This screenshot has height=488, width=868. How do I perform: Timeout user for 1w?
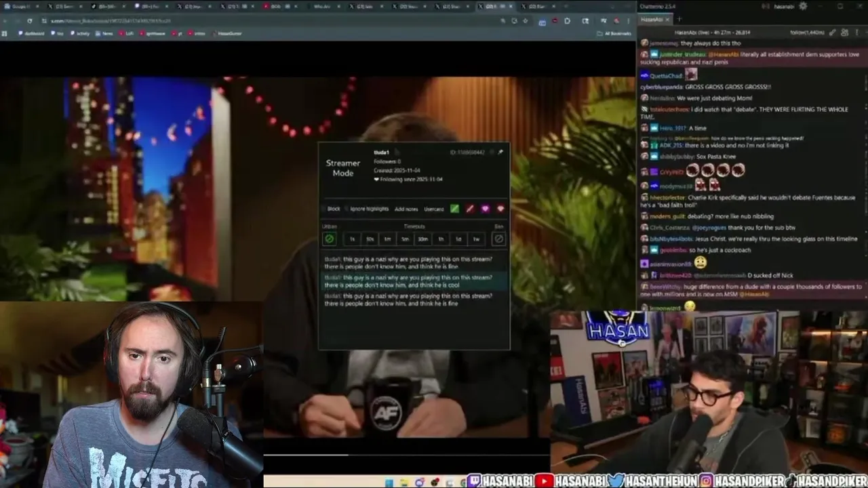click(x=476, y=239)
